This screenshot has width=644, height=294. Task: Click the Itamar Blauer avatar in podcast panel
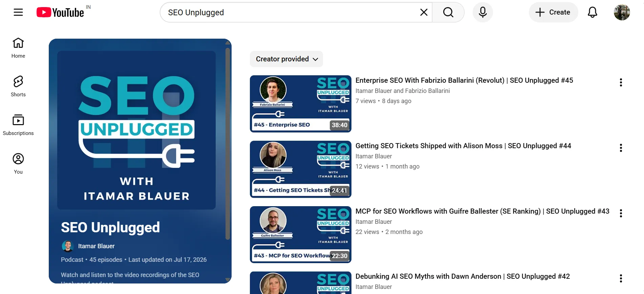[68, 246]
